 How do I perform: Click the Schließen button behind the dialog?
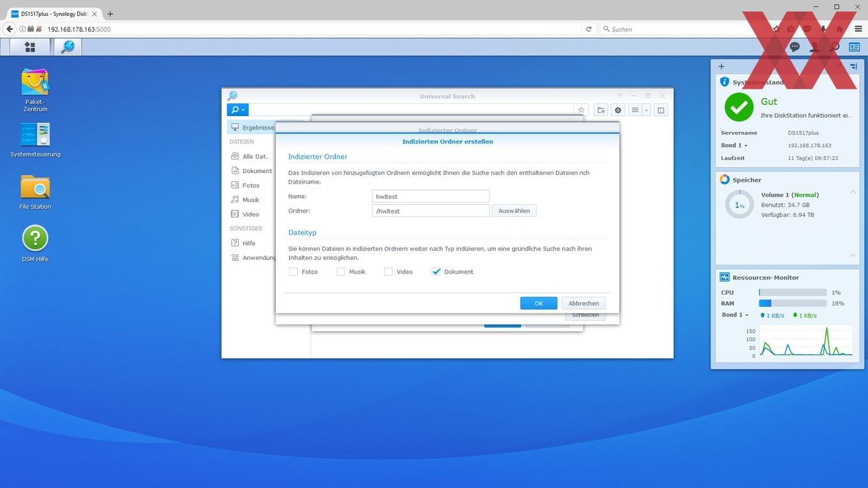[x=585, y=315]
